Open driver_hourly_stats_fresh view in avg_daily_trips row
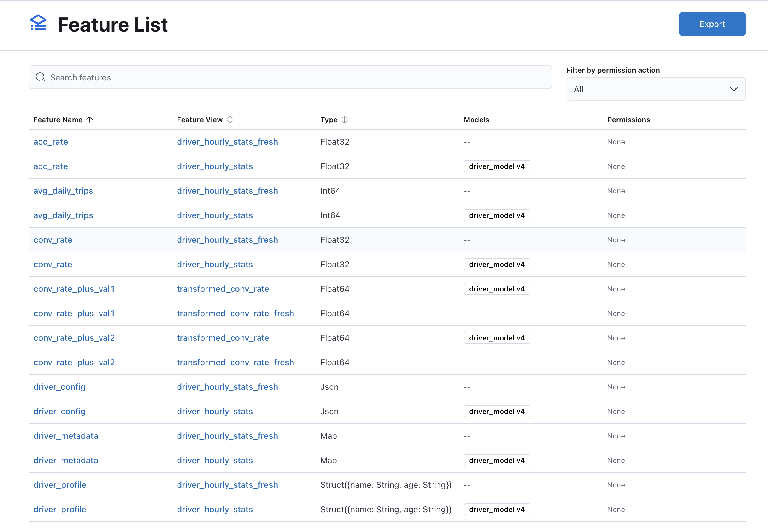 click(x=227, y=191)
